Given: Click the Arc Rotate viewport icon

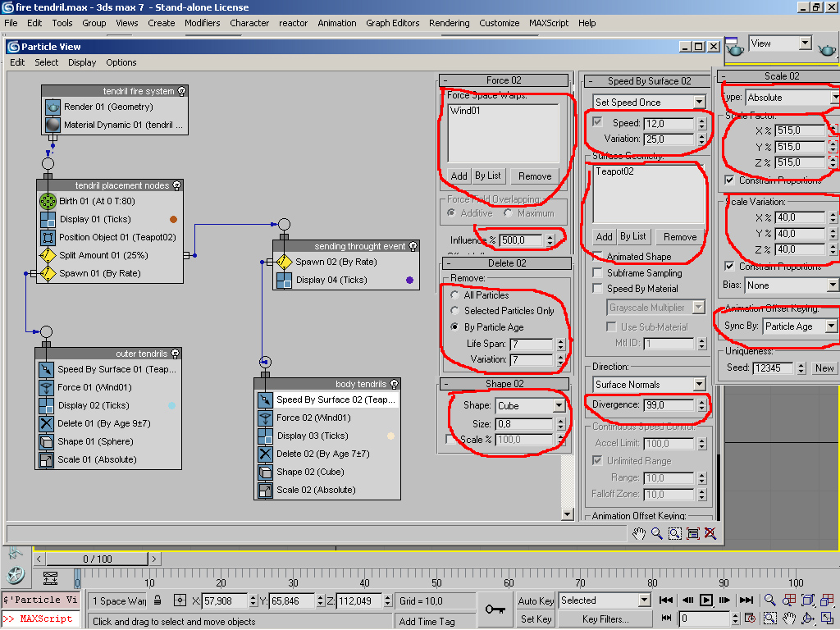Looking at the screenshot, I should pyautogui.click(x=808, y=619).
